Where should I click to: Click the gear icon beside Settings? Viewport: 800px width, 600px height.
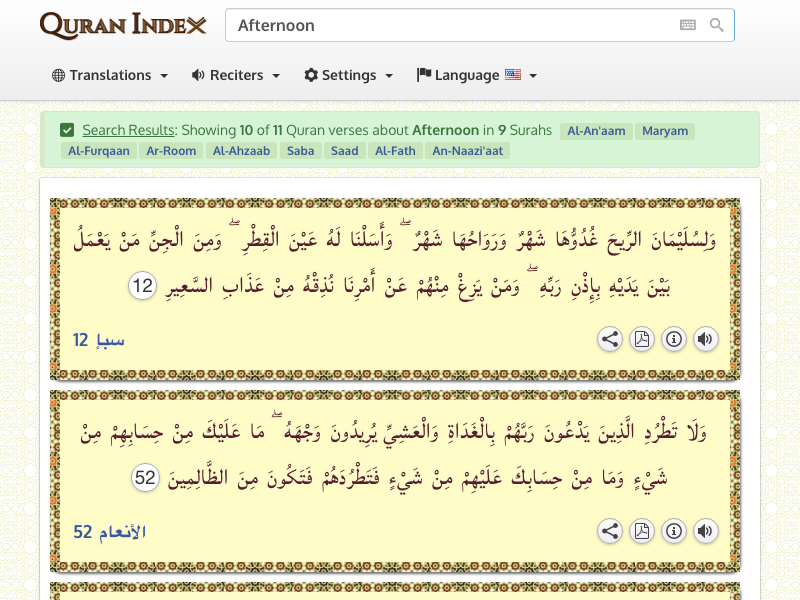[311, 75]
